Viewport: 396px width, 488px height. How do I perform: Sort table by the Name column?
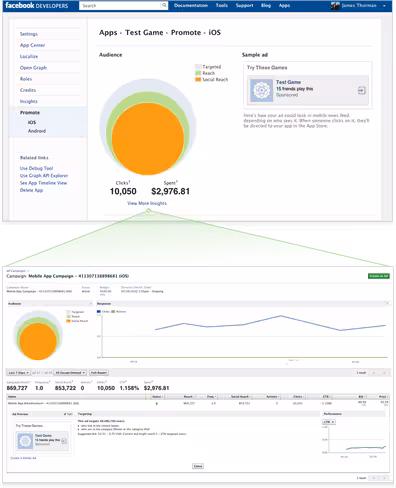coord(76,397)
